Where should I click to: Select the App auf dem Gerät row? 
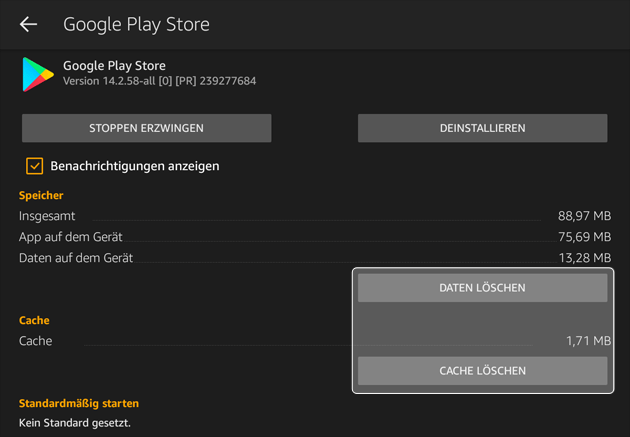[315, 237]
